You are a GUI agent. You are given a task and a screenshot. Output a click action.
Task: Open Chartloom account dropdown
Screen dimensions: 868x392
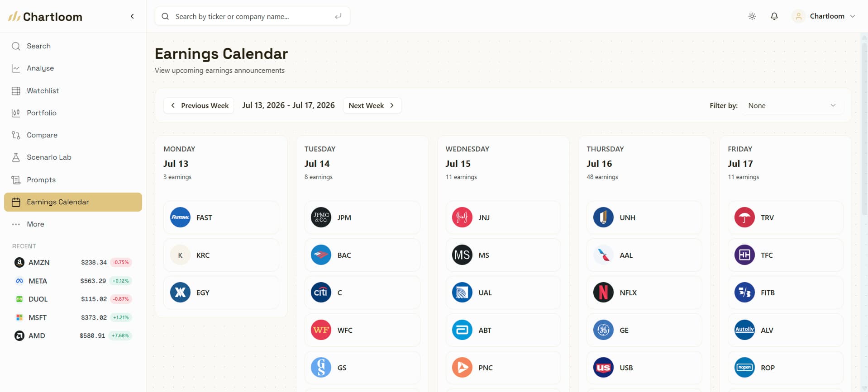tap(824, 16)
